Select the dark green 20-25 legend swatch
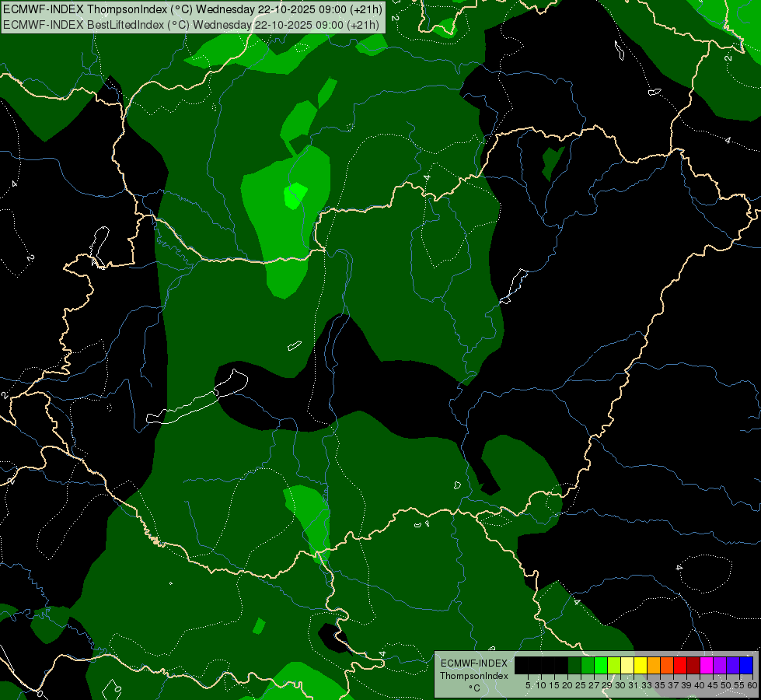The image size is (761, 700). tap(574, 665)
